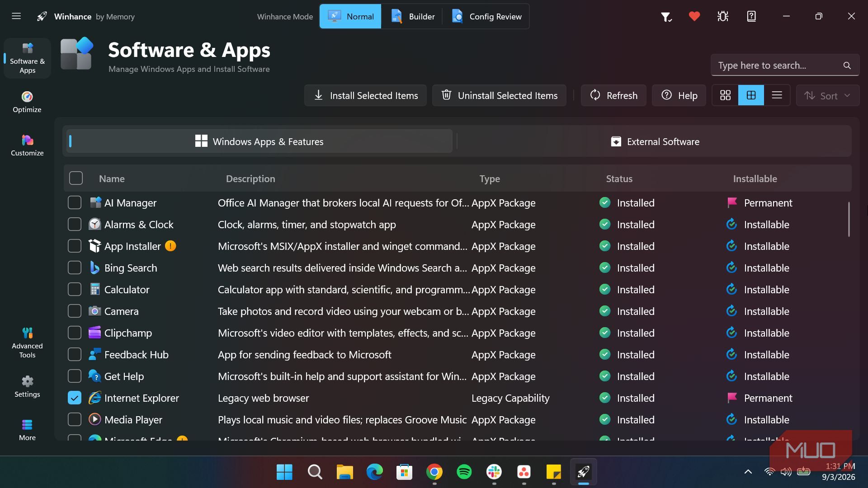
Task: Open the filter icon in title bar
Action: point(666,17)
